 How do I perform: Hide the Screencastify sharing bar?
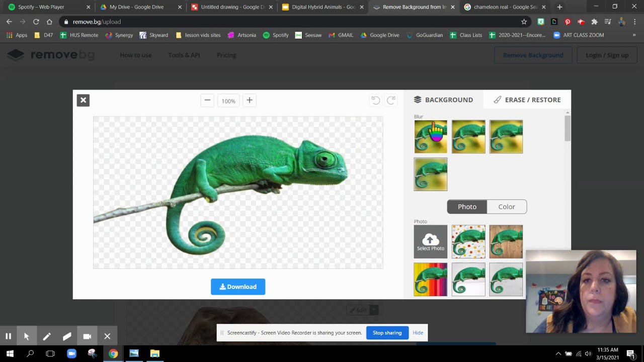pos(418,333)
